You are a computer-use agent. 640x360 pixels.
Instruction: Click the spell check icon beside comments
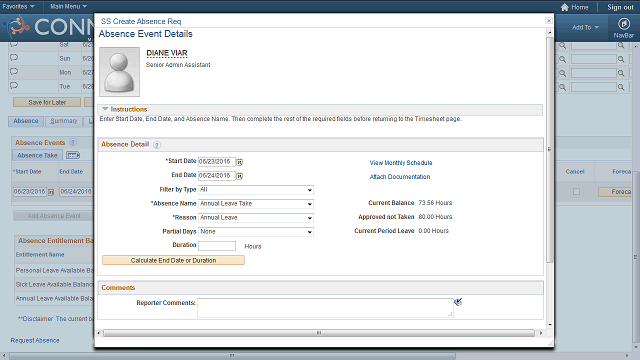[458, 302]
